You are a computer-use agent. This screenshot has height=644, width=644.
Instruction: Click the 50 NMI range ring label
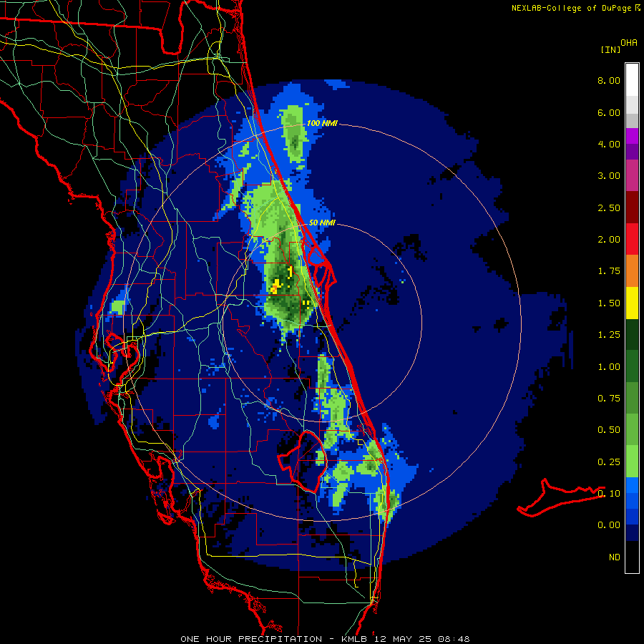point(322,223)
